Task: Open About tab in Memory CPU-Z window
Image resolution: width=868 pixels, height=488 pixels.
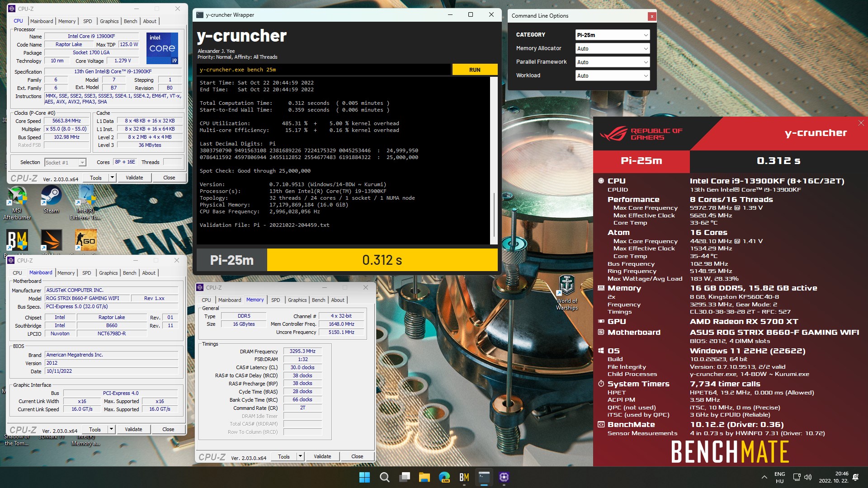Action: click(x=338, y=300)
